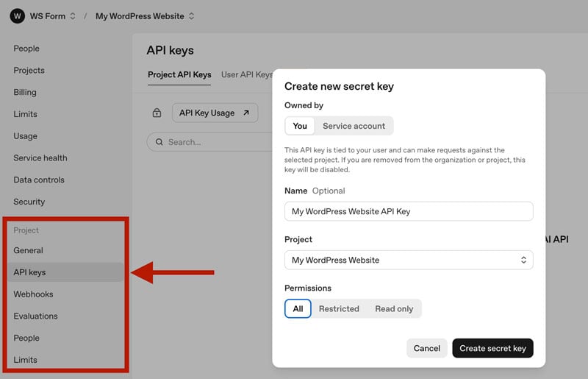588x379 pixels.
Task: Click Create secret key button
Action: pyautogui.click(x=492, y=348)
